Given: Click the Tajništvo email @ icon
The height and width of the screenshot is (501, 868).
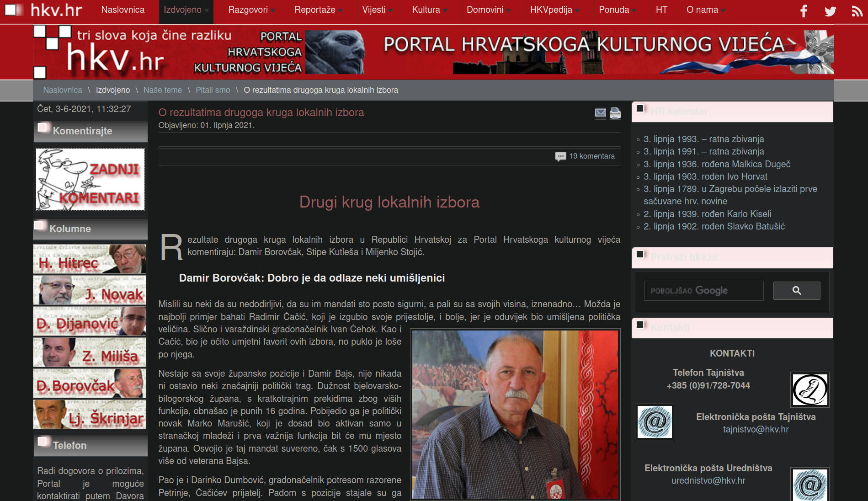Looking at the screenshot, I should (654, 422).
